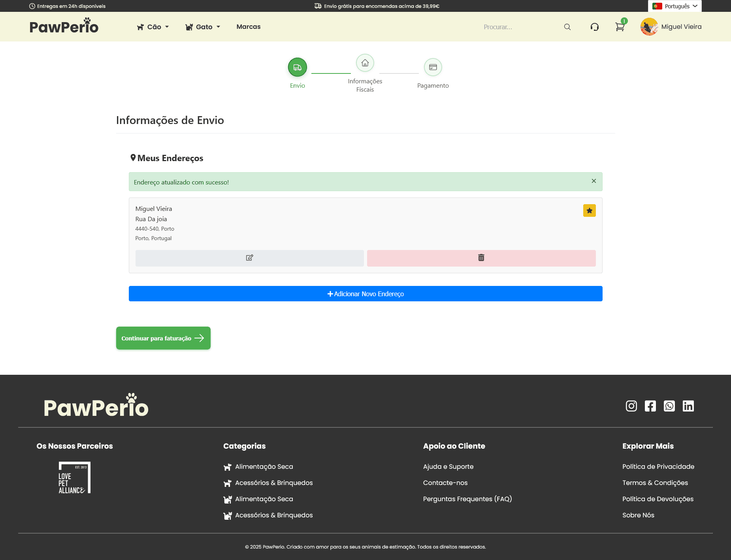Expand the Cão category dropdown
The height and width of the screenshot is (560, 731).
153,26
